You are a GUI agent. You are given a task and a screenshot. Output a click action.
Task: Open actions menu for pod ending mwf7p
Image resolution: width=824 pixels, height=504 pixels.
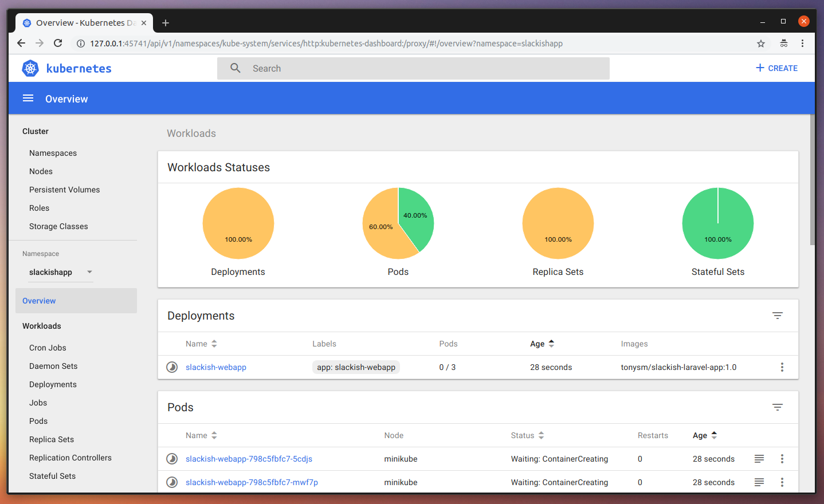[782, 482]
